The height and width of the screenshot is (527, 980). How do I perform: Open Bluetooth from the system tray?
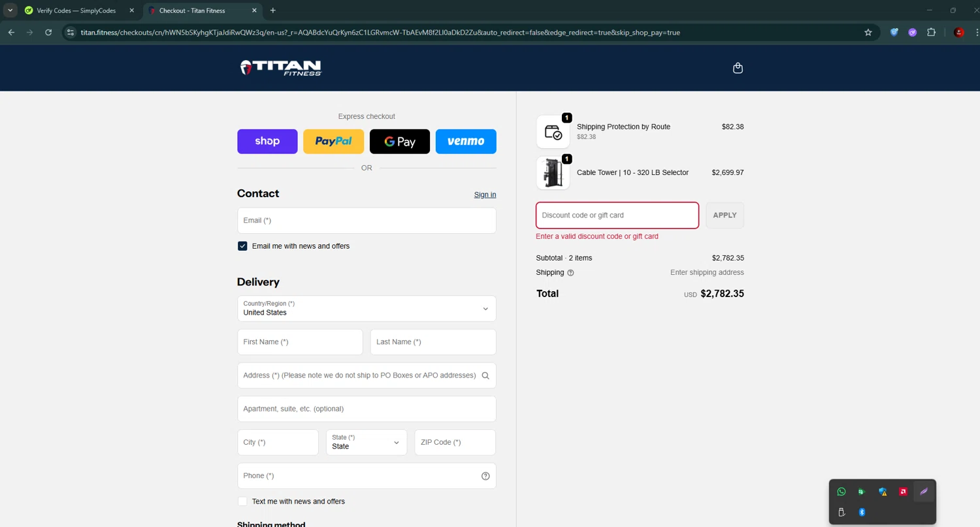pos(862,513)
